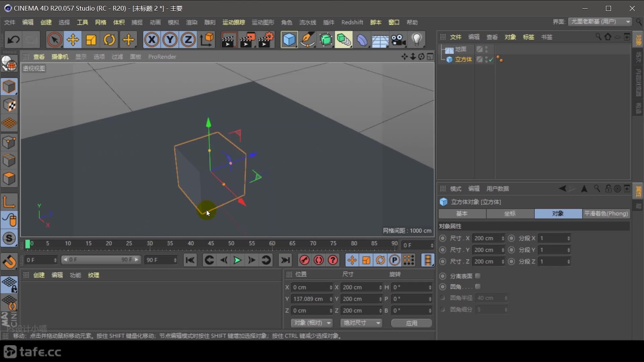Switch to 平滑着色(Phong) tab
The height and width of the screenshot is (362, 644).
coord(606,214)
